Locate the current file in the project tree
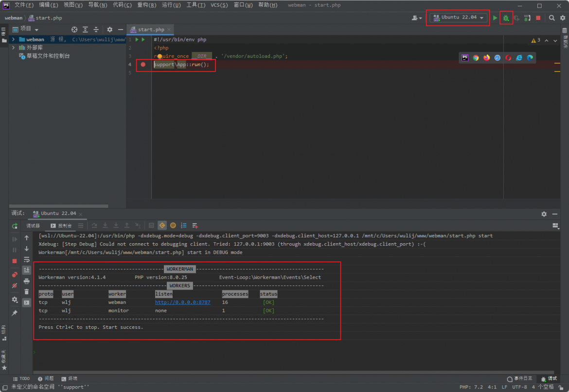The width and height of the screenshot is (569, 392). 74,29
